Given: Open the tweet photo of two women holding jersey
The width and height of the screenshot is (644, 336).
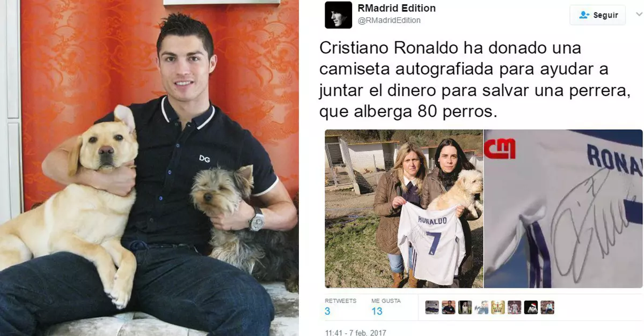Looking at the screenshot, I should point(404,208).
